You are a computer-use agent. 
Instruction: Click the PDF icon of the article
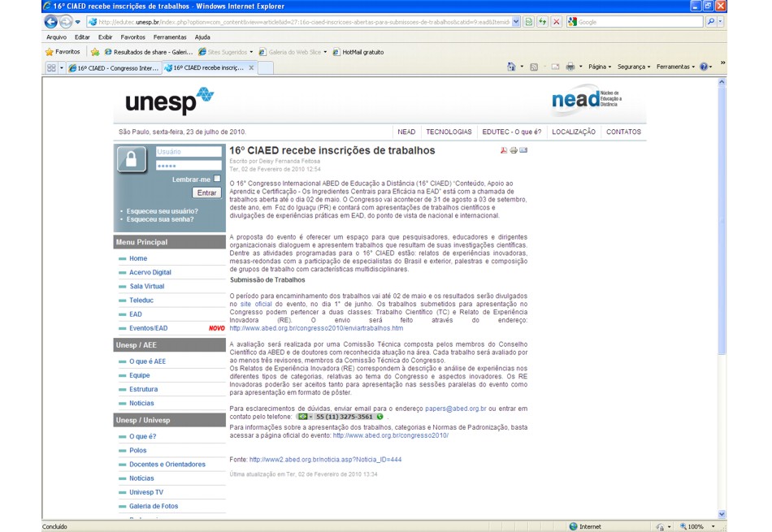[x=504, y=150]
